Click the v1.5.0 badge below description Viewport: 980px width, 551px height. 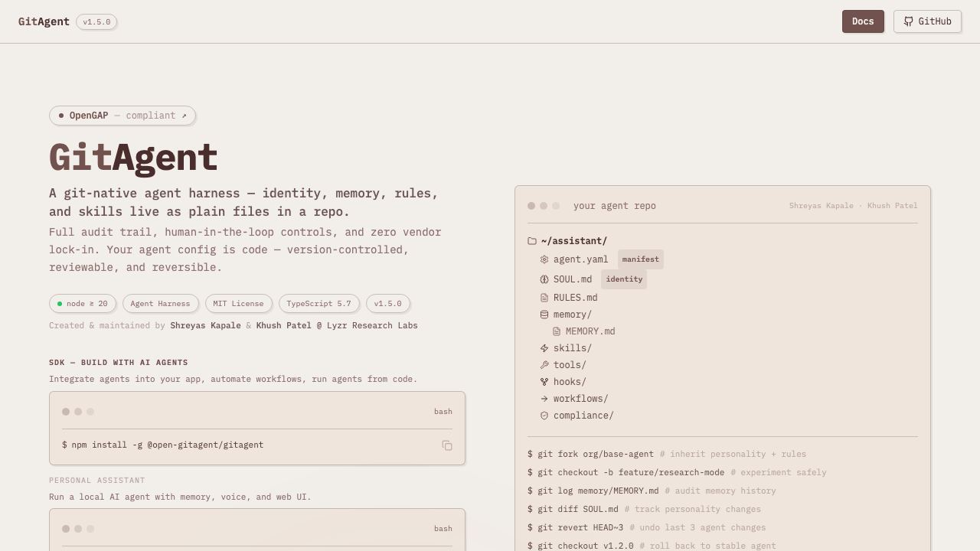pos(387,304)
